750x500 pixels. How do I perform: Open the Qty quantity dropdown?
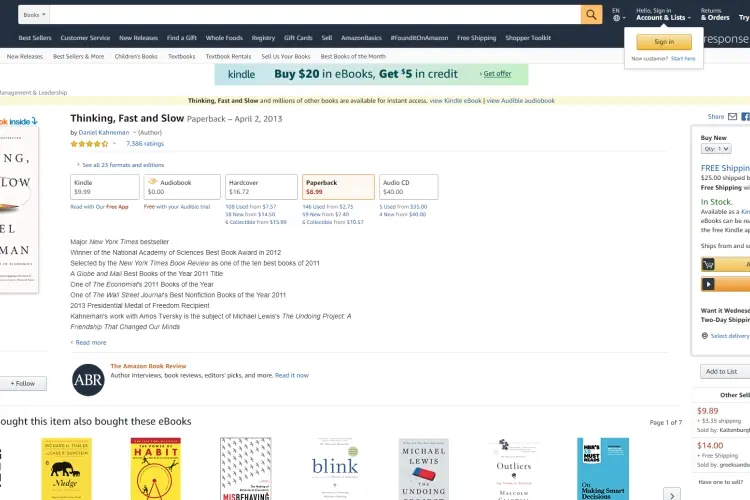(716, 149)
